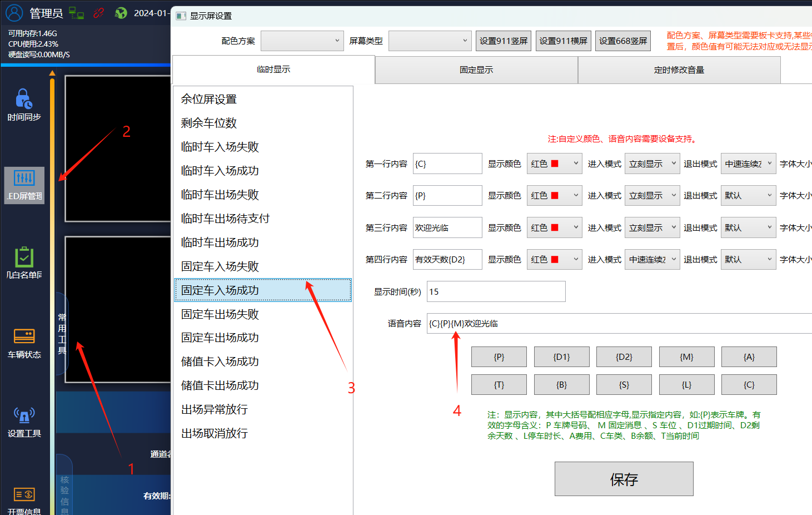Open fourth row 进入模式 中速连续 dropdown
The width and height of the screenshot is (812, 515).
coord(652,259)
